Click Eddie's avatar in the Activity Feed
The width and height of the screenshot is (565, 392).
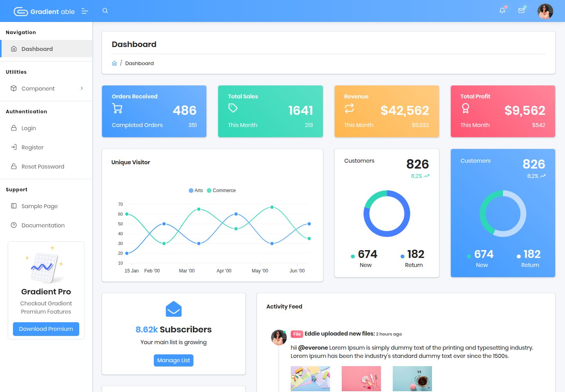pyautogui.click(x=279, y=338)
